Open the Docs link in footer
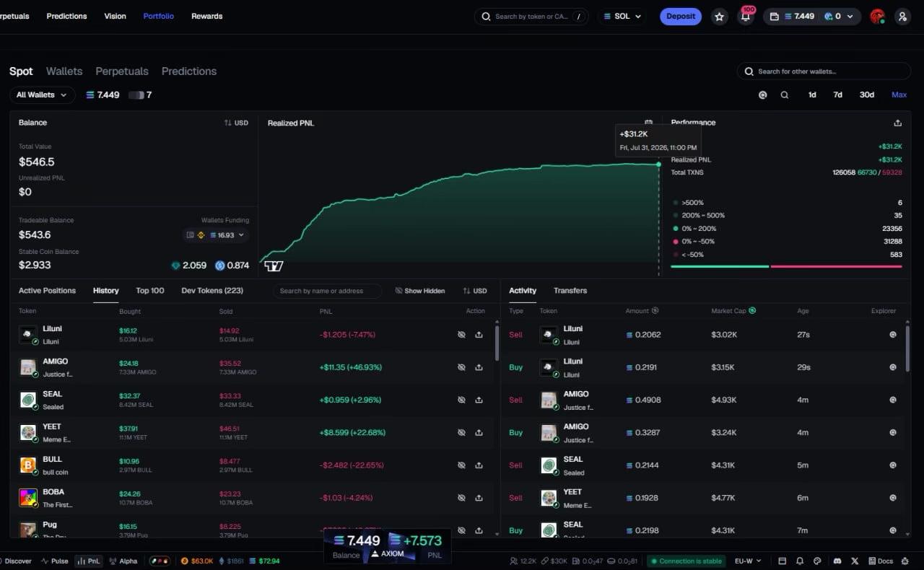The width and height of the screenshot is (924, 570). [x=880, y=561]
